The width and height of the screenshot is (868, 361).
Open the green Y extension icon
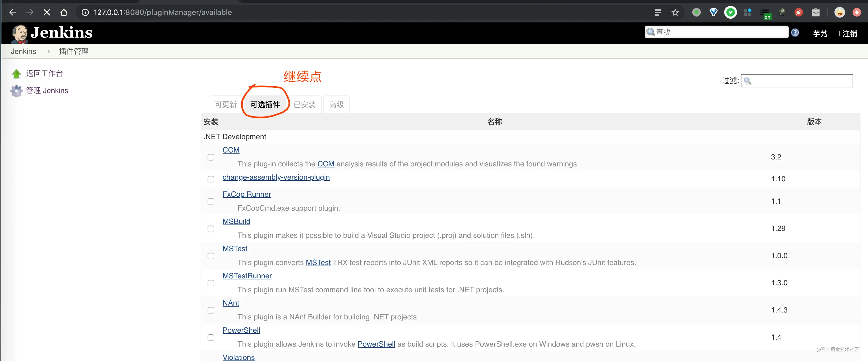tap(731, 13)
